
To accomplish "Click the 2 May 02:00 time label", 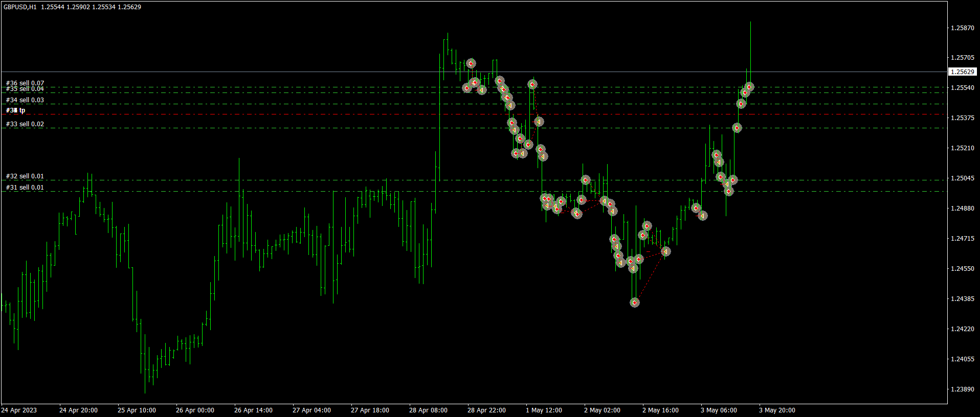I will (602, 410).
